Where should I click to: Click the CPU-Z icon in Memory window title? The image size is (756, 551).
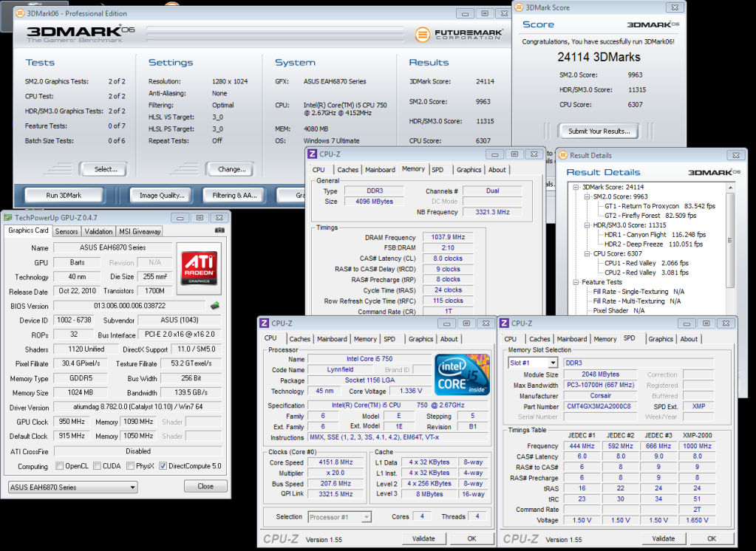(x=313, y=154)
